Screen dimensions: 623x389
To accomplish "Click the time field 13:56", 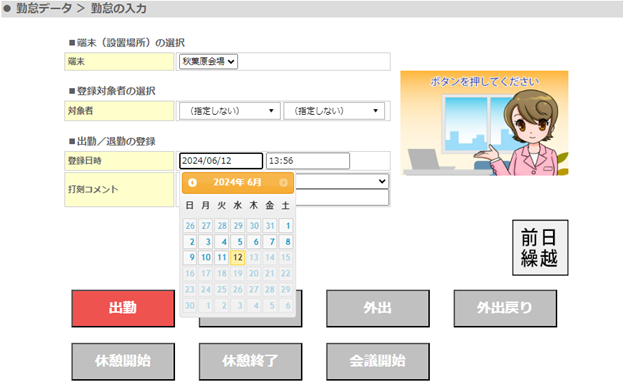I will click(308, 161).
